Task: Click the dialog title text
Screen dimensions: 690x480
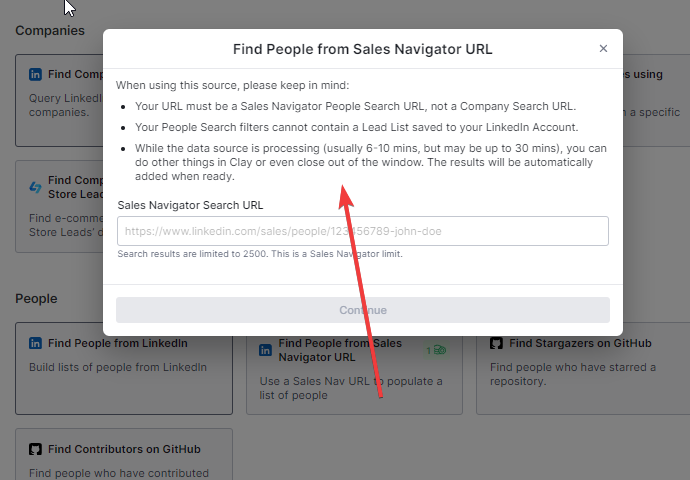Action: point(362,48)
